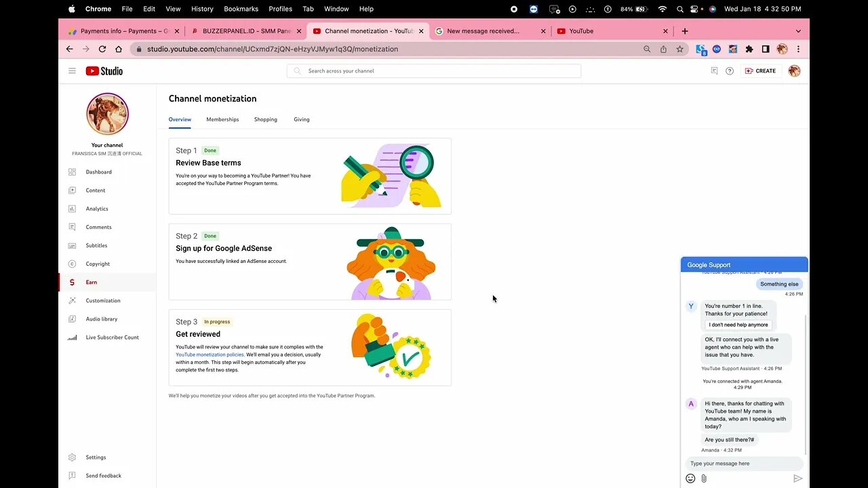868x488 pixels.
Task: Switch to the Giving tab
Action: (302, 119)
